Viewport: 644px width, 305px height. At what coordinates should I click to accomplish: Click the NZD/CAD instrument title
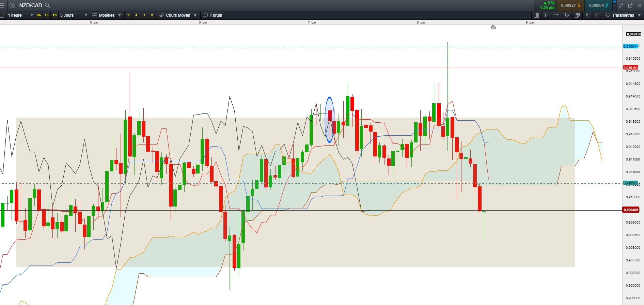click(x=31, y=5)
